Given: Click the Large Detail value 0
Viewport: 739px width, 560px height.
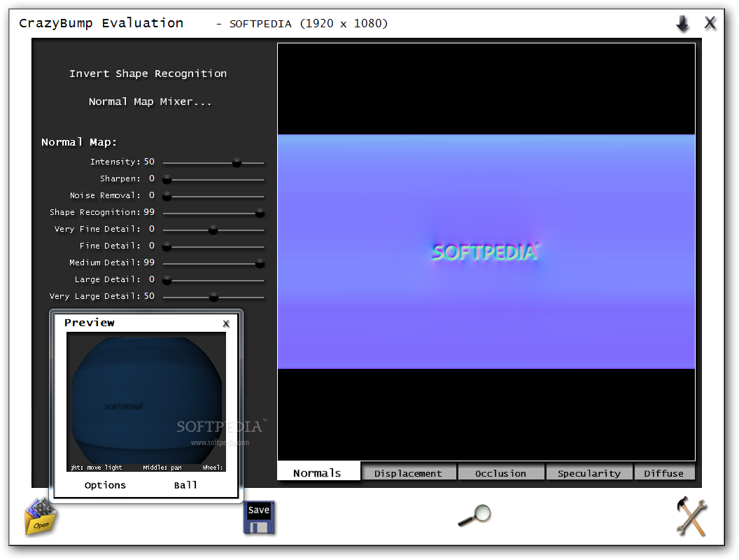Looking at the screenshot, I should coord(152,279).
